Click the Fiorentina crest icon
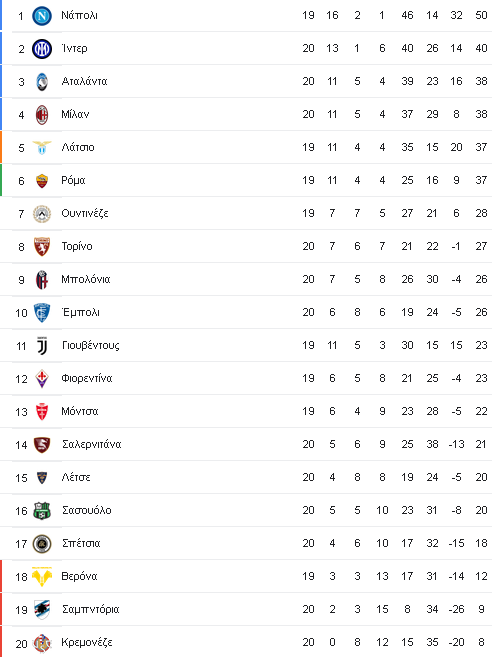Viewport: 492px width, 657px height. [x=42, y=379]
